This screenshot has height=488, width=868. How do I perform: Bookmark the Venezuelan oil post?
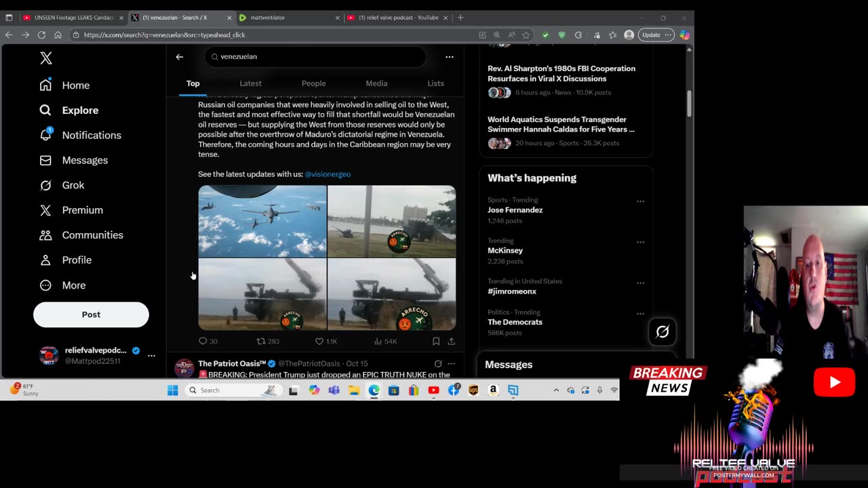click(x=436, y=341)
